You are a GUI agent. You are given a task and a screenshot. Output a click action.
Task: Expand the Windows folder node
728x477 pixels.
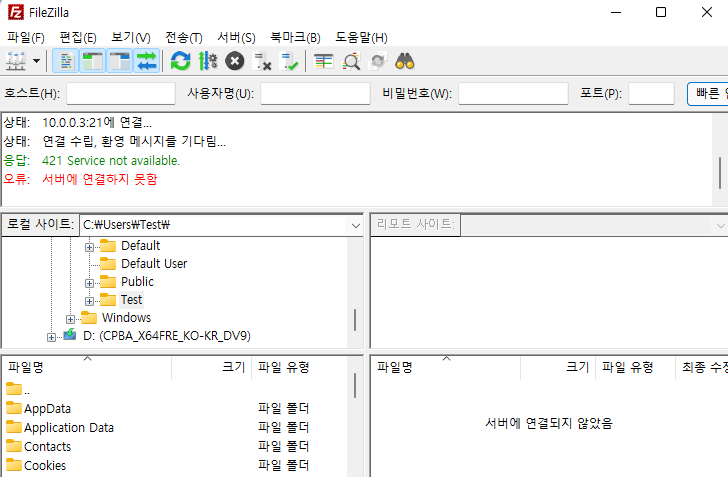pos(70,320)
